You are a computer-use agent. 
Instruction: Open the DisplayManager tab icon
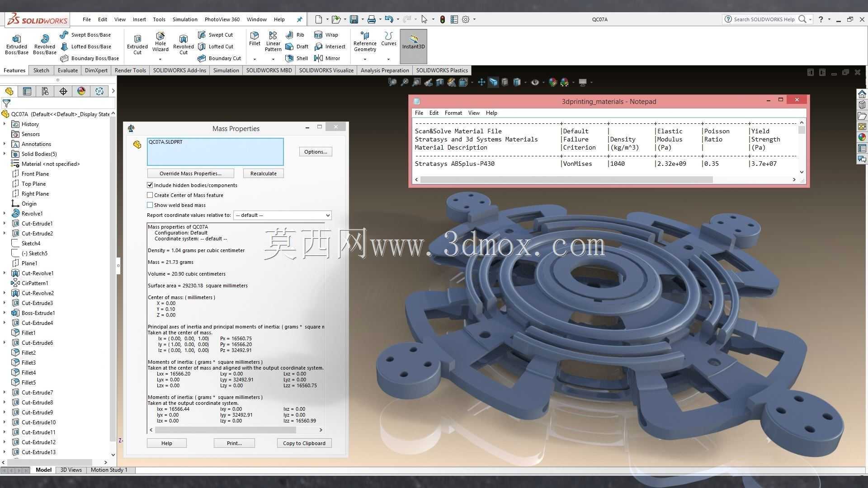(x=81, y=91)
